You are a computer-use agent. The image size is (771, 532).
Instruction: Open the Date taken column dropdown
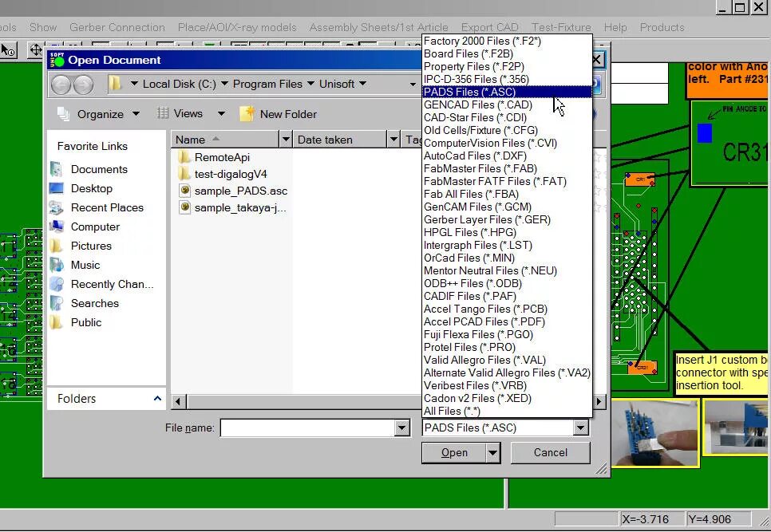pyautogui.click(x=393, y=140)
